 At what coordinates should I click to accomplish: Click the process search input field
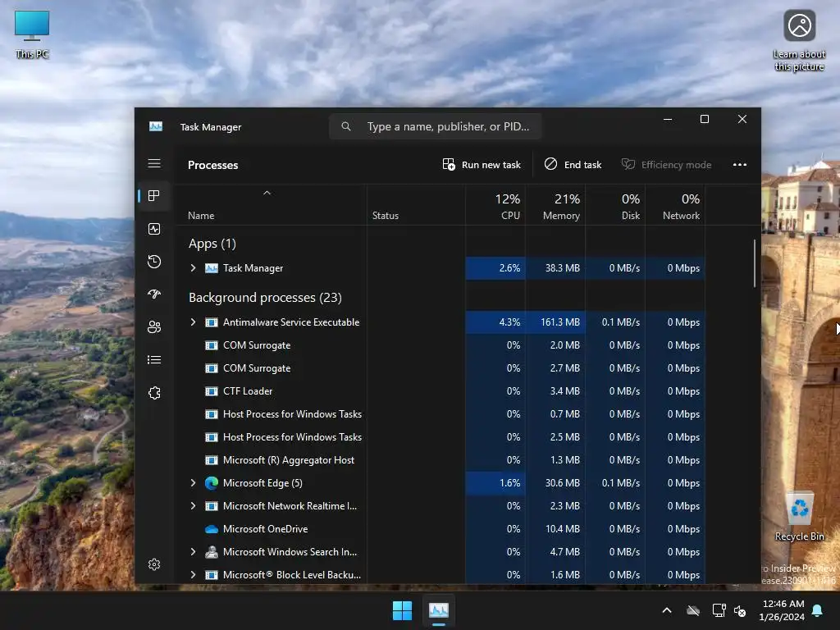[435, 126]
